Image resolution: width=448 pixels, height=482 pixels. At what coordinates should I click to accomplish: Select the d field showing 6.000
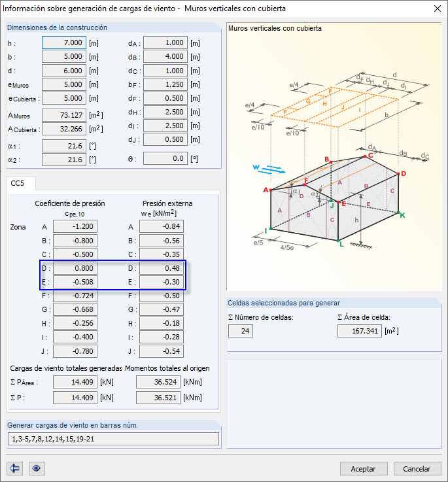click(x=64, y=71)
